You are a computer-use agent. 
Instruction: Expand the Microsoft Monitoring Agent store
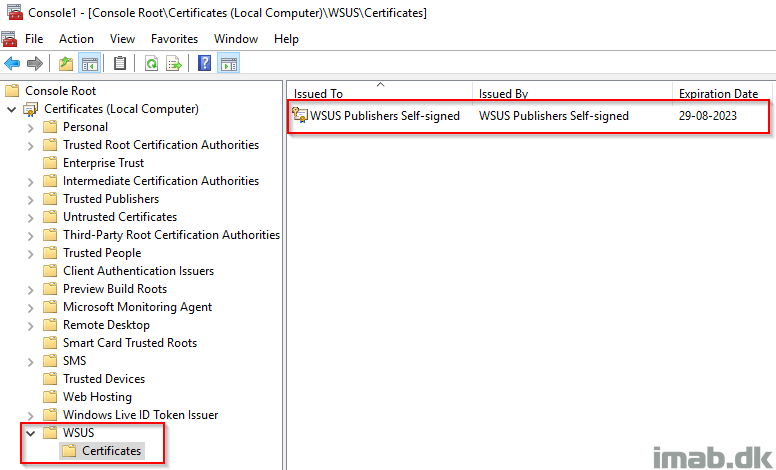[31, 308]
